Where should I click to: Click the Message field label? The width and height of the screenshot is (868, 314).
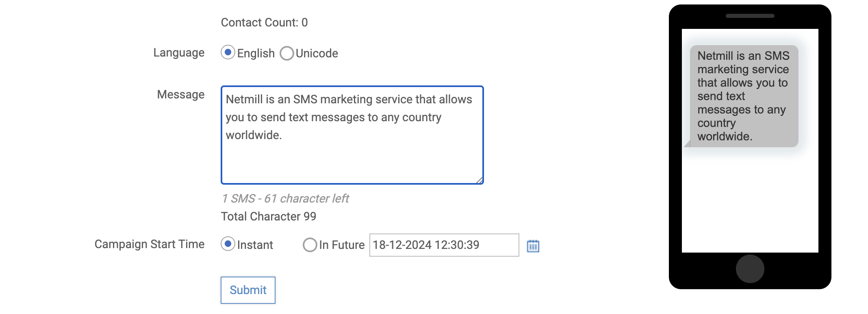[x=180, y=94]
